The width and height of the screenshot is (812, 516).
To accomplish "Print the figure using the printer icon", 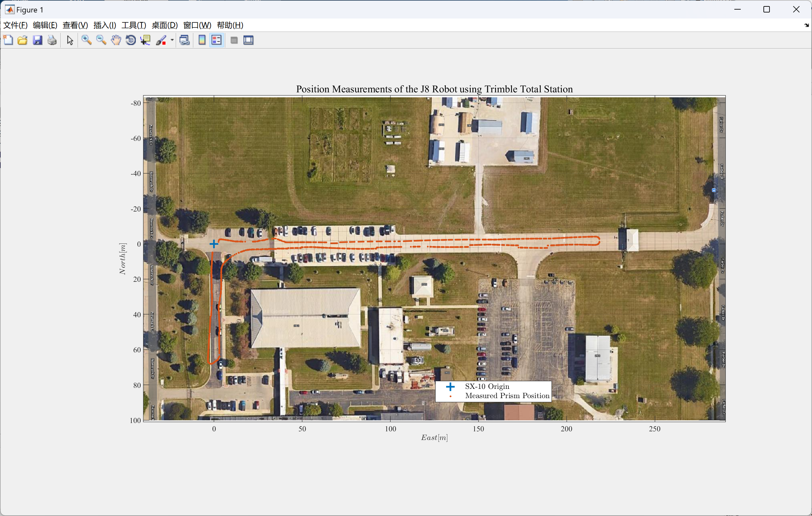I will click(52, 41).
